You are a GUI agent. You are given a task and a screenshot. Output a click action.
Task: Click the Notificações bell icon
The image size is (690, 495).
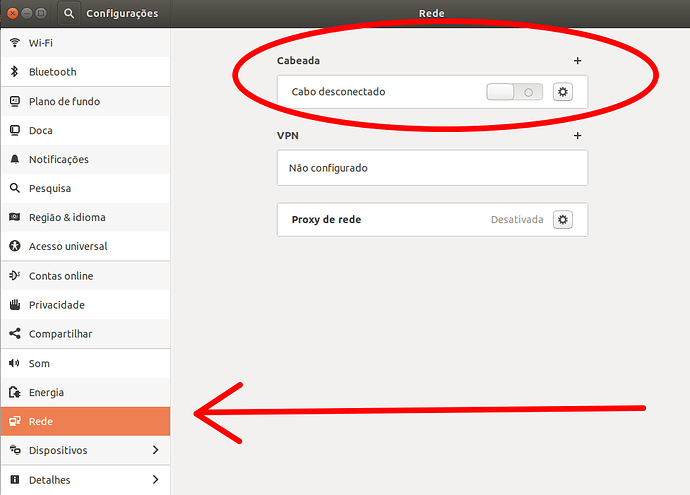click(15, 159)
